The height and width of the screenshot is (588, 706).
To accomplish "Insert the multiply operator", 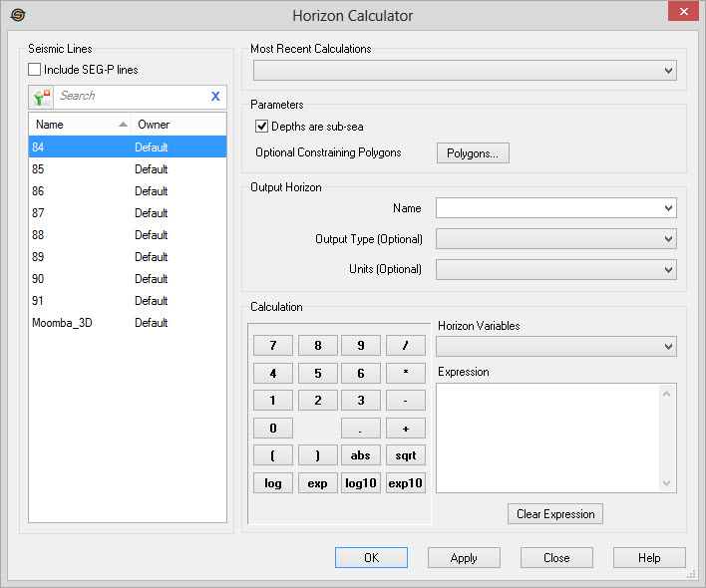I will tap(406, 373).
